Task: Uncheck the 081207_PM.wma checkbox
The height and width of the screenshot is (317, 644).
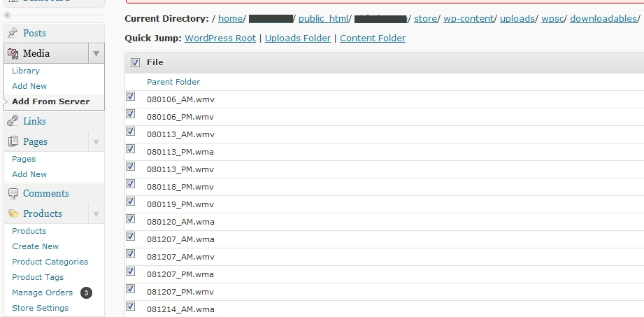Action: tap(130, 272)
